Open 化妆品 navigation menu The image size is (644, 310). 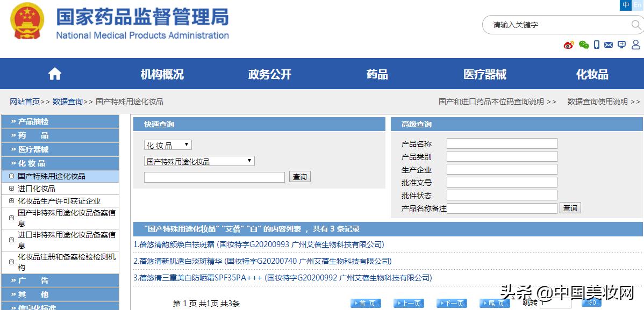(592, 74)
